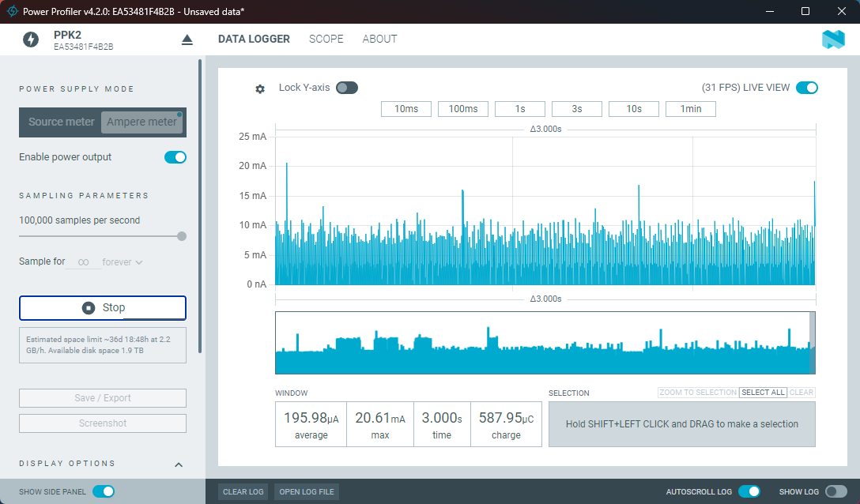Disable the Live View toggle
Screen dimensions: 860x504
click(806, 88)
